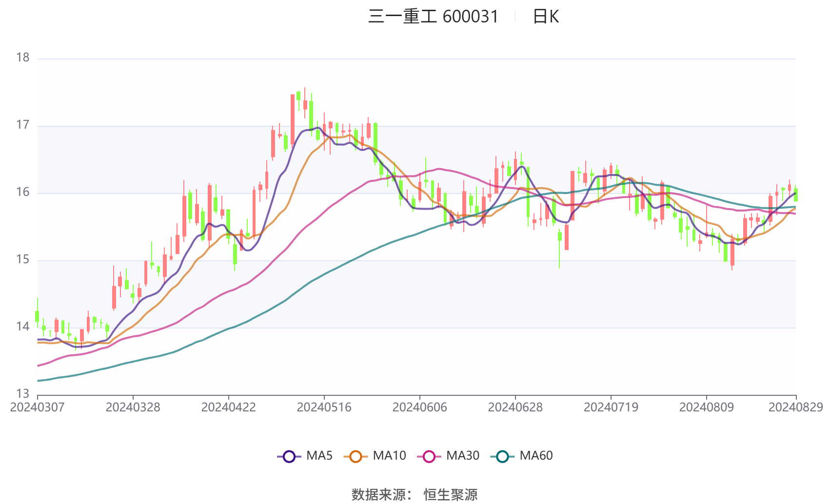The width and height of the screenshot is (829, 504).
Task: Open the 日K period selector
Action: pos(546,16)
